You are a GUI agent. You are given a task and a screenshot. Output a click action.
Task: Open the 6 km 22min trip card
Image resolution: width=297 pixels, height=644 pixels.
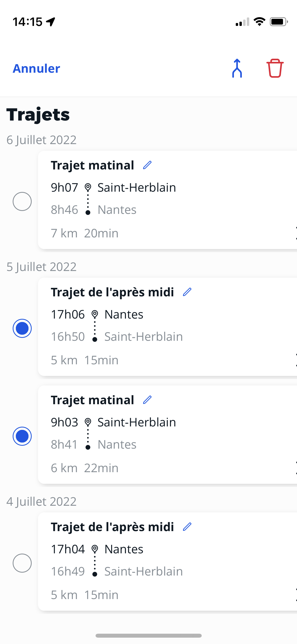click(167, 435)
